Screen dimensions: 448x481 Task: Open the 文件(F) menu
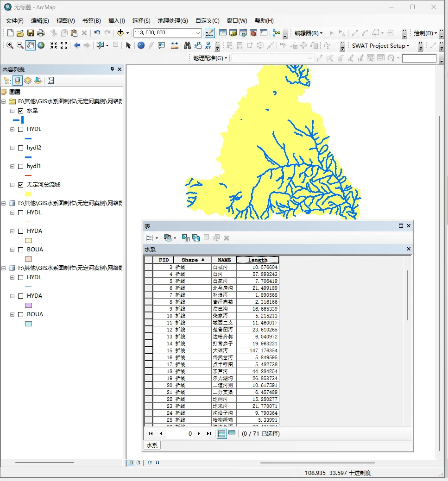15,20
